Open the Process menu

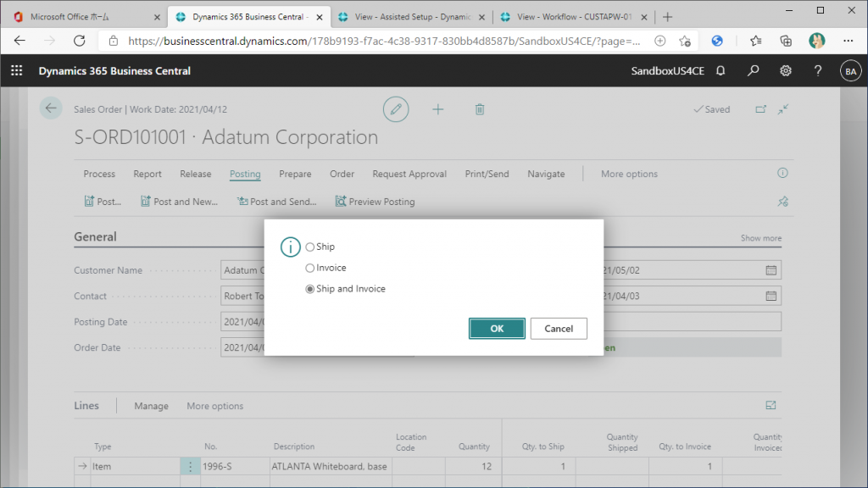[99, 174]
